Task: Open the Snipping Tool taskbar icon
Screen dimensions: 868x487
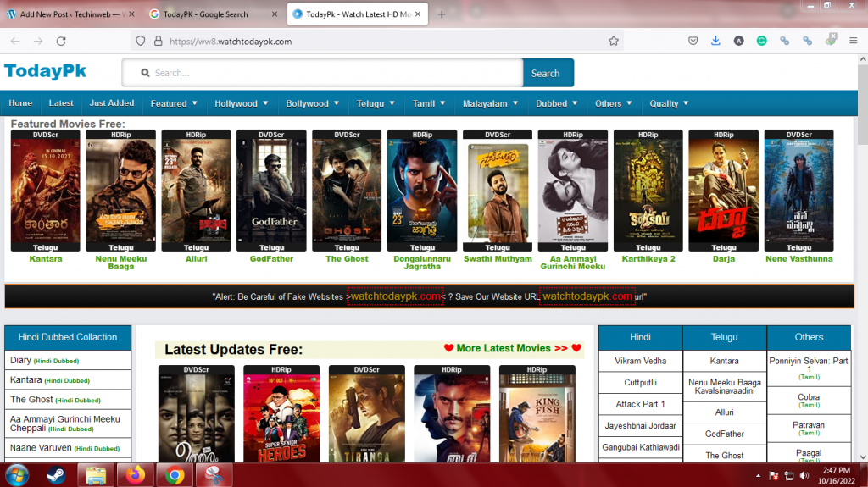Action: pos(214,475)
